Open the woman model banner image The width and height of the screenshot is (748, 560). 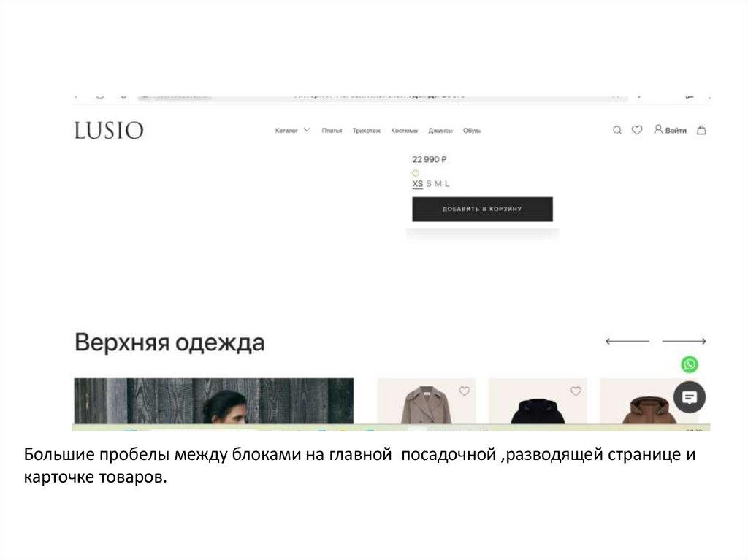coord(214,401)
